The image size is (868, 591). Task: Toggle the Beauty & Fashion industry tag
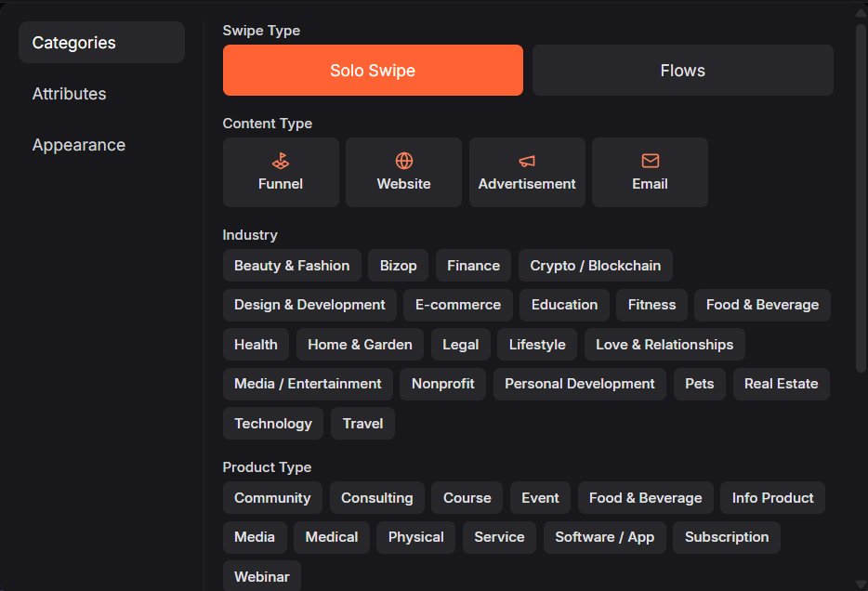click(292, 266)
